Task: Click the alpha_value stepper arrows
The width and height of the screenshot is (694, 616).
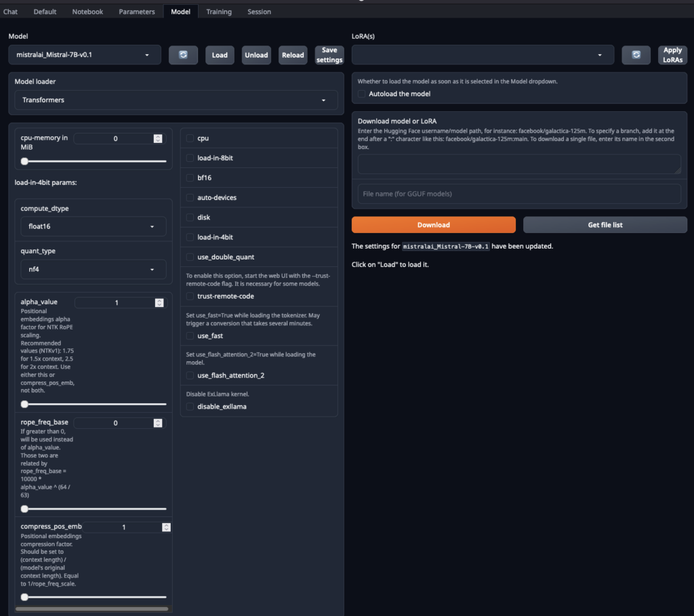Action: tap(159, 303)
